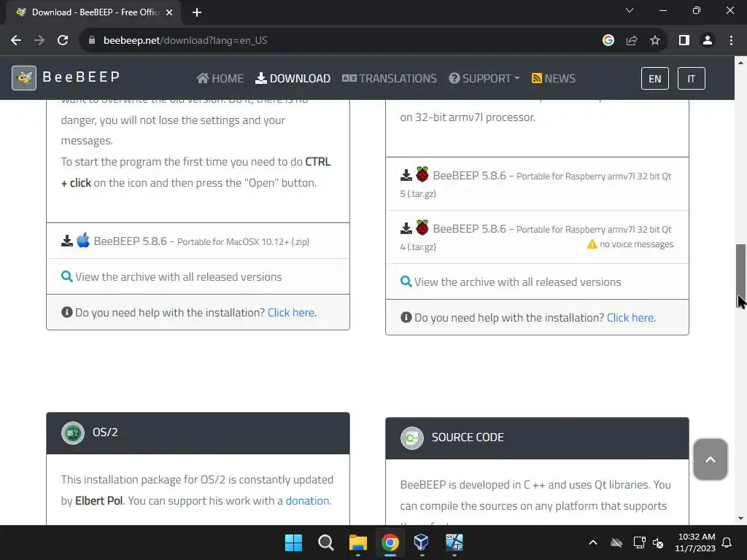The height and width of the screenshot is (560, 747).
Task: Open the HOME navigation item
Action: pyautogui.click(x=220, y=78)
